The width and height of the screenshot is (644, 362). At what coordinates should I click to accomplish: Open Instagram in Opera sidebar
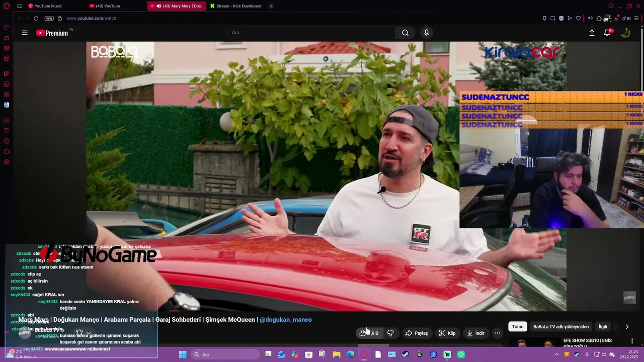pos(7,95)
